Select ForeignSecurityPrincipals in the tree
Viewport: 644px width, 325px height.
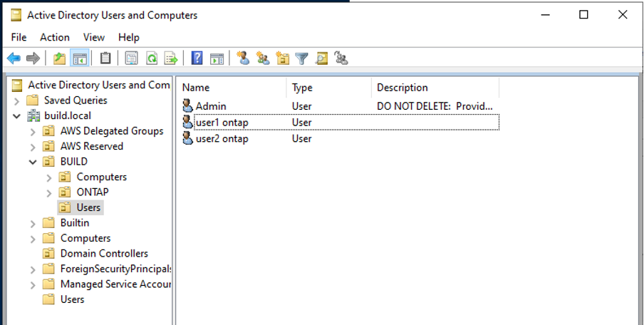point(115,269)
